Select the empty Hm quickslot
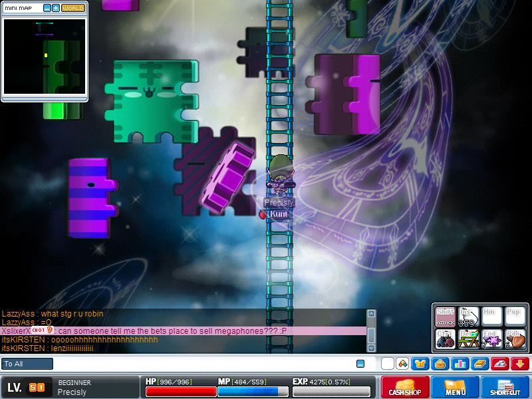 [491, 317]
